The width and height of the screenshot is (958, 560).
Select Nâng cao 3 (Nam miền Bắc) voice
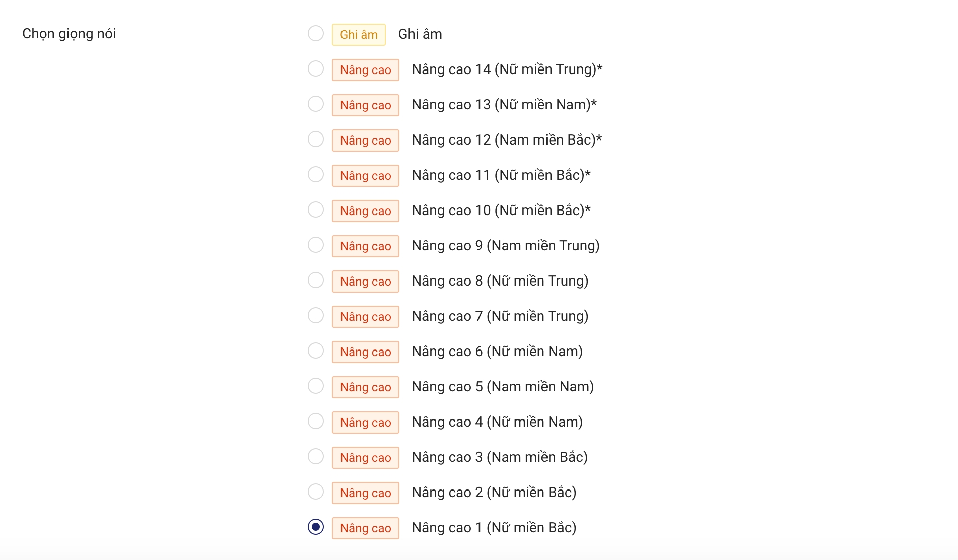click(316, 457)
